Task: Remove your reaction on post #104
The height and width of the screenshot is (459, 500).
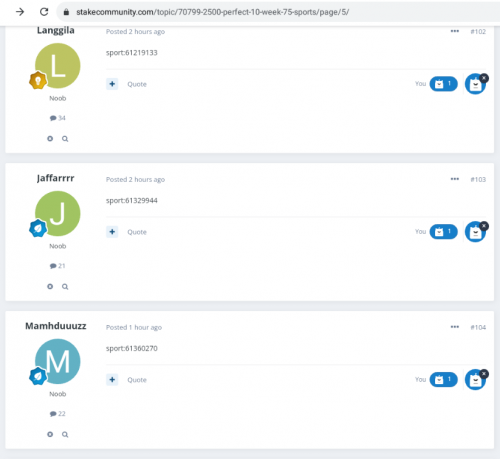Action: point(484,374)
